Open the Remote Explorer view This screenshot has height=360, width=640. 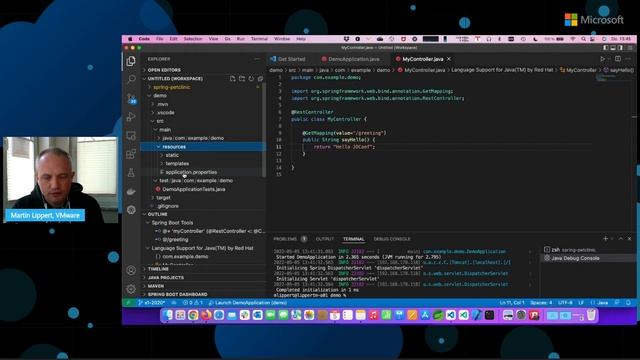tap(131, 136)
